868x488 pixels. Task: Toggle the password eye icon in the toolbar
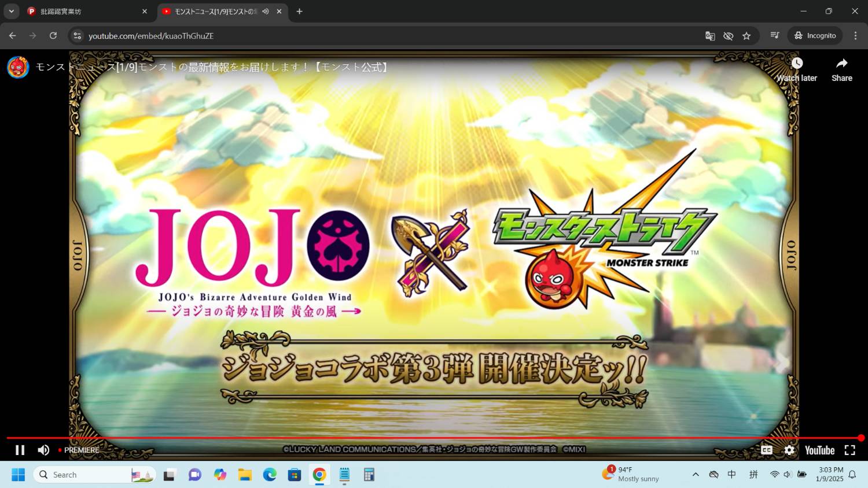click(728, 36)
